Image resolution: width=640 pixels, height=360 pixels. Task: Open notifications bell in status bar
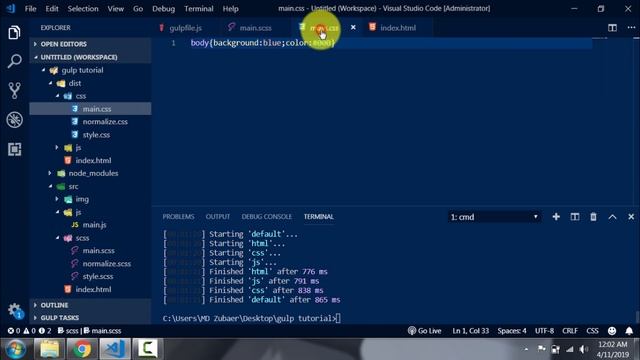(x=629, y=331)
